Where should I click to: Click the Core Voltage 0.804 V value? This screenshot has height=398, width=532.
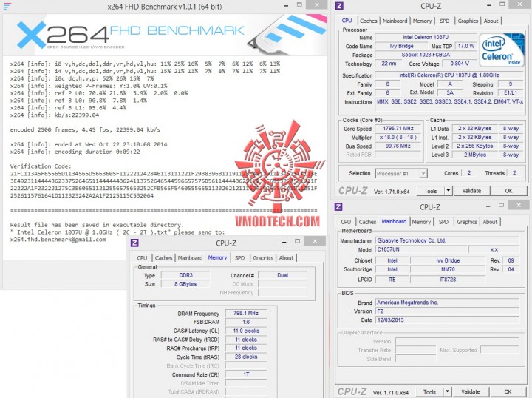pyautogui.click(x=460, y=64)
